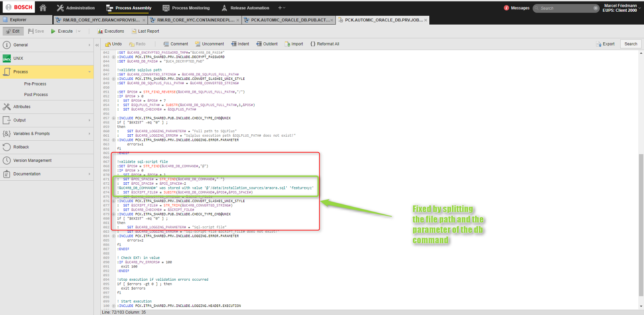Open the Documentation section

click(x=47, y=174)
